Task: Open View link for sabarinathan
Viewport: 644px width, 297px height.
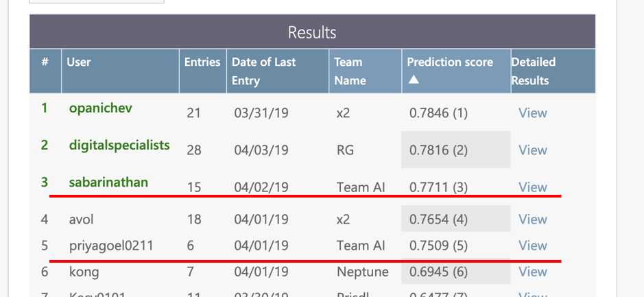Action: point(533,187)
